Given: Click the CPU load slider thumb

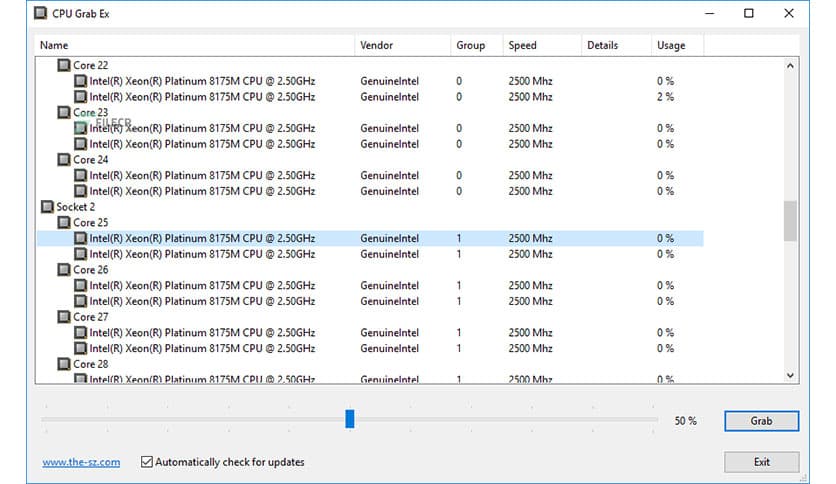Looking at the screenshot, I should [350, 419].
